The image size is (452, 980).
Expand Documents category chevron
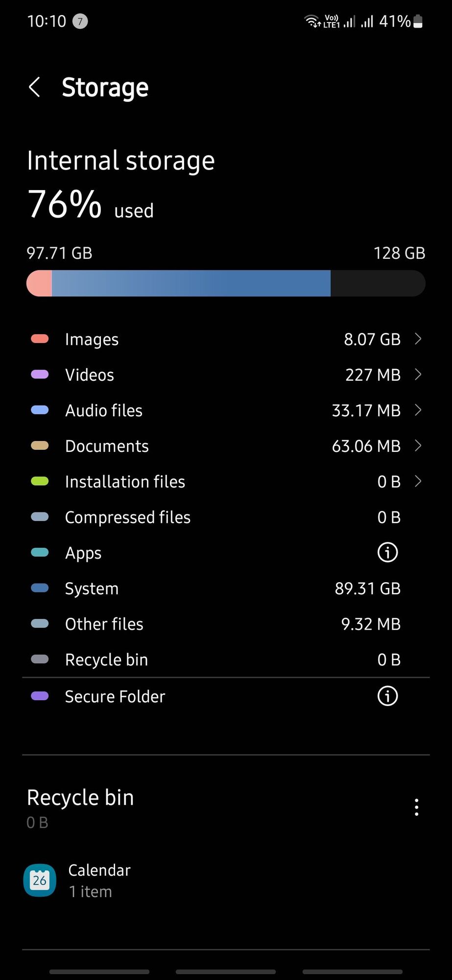pyautogui.click(x=418, y=445)
